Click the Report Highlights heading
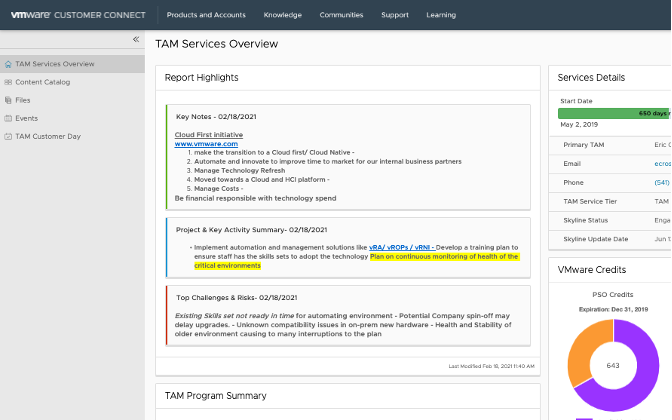Viewport: 672px width, 420px height. (201, 78)
